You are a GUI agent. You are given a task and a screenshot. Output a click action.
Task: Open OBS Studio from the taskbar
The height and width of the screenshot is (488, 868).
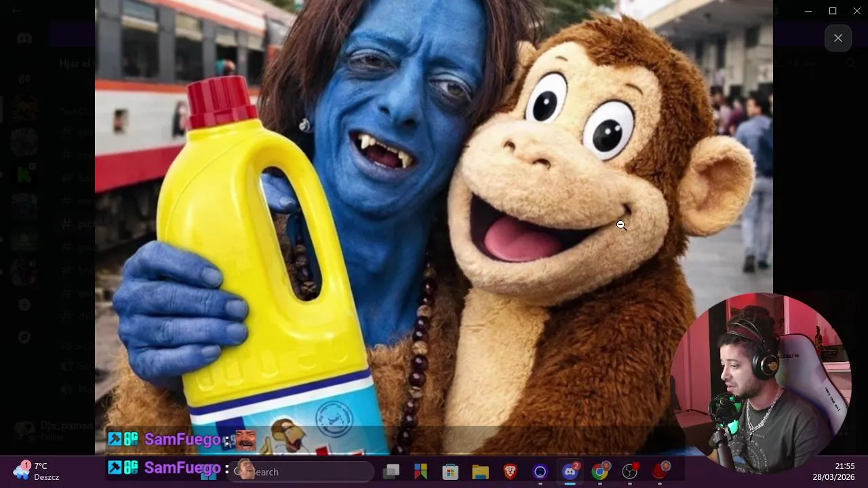[630, 472]
